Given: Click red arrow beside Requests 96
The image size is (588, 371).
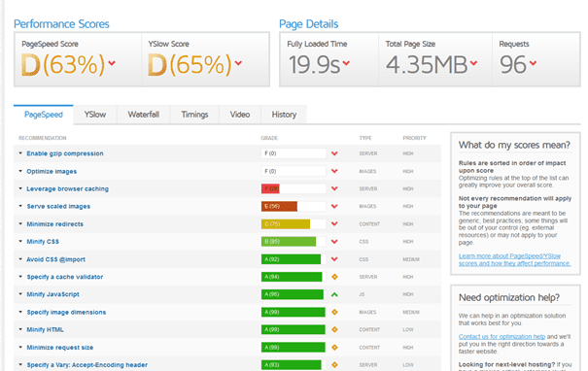Looking at the screenshot, I should point(533,63).
